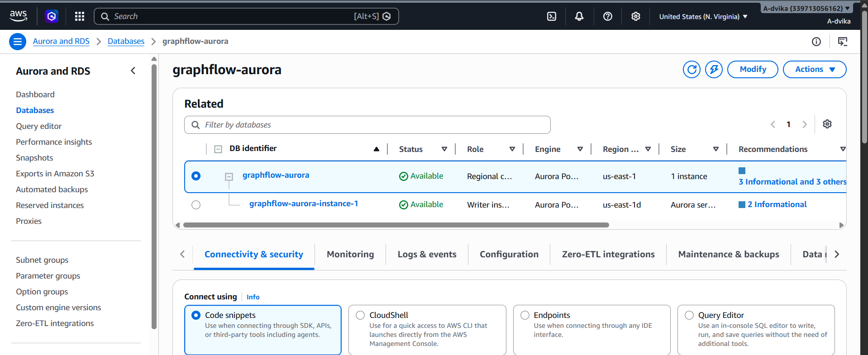The height and width of the screenshot is (355, 868).
Task: Select the graphflow-aurora-instance-1 radio button
Action: [196, 205]
